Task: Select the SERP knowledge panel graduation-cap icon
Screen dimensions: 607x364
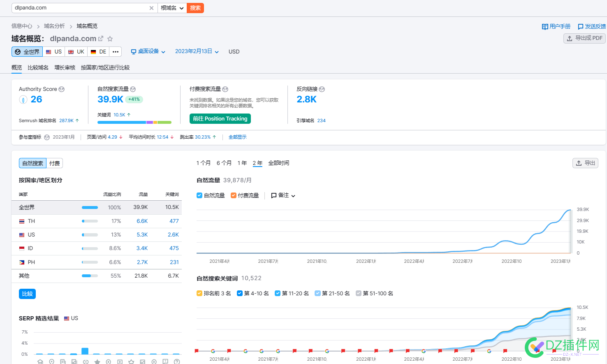Action: tap(40, 362)
